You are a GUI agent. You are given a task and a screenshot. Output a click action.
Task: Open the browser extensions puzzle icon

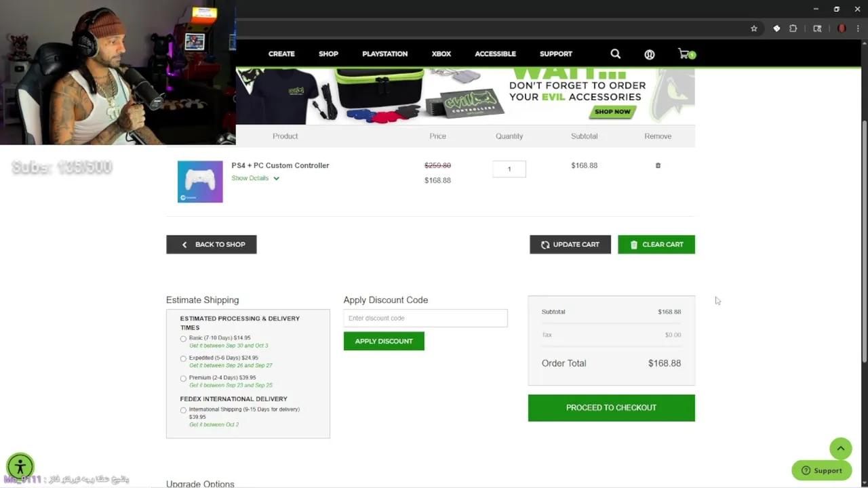click(x=793, y=28)
